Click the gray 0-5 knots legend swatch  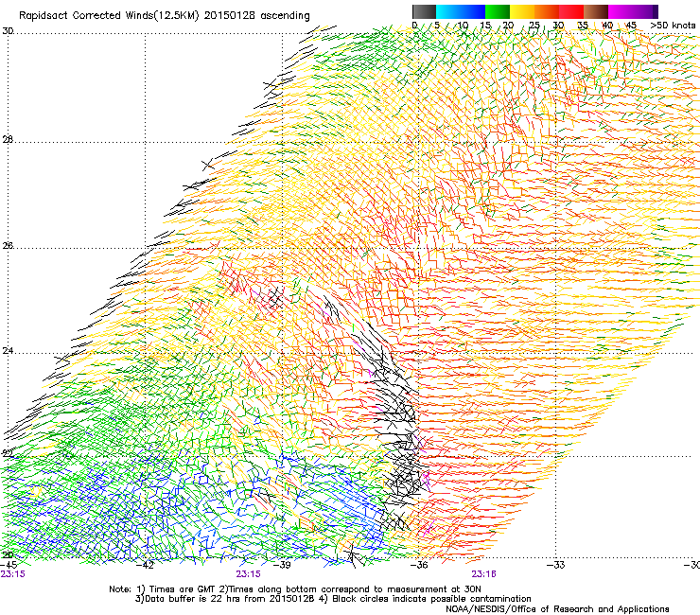[x=424, y=11]
